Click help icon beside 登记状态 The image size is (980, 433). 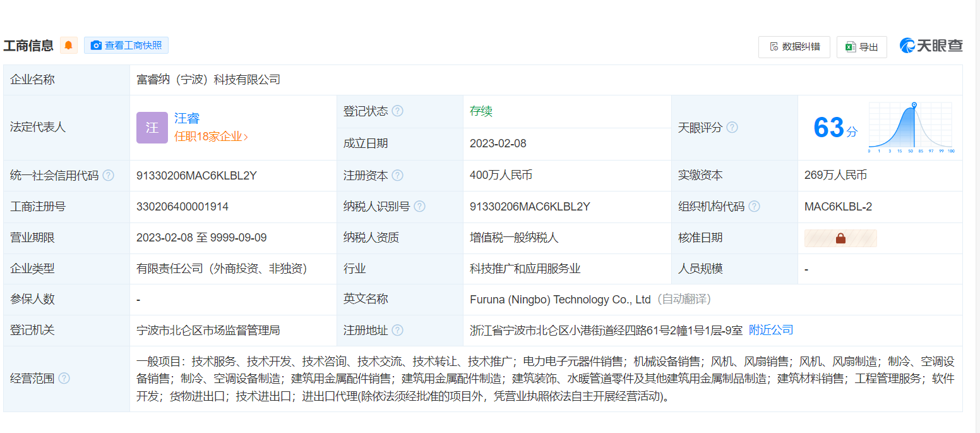[x=397, y=111]
